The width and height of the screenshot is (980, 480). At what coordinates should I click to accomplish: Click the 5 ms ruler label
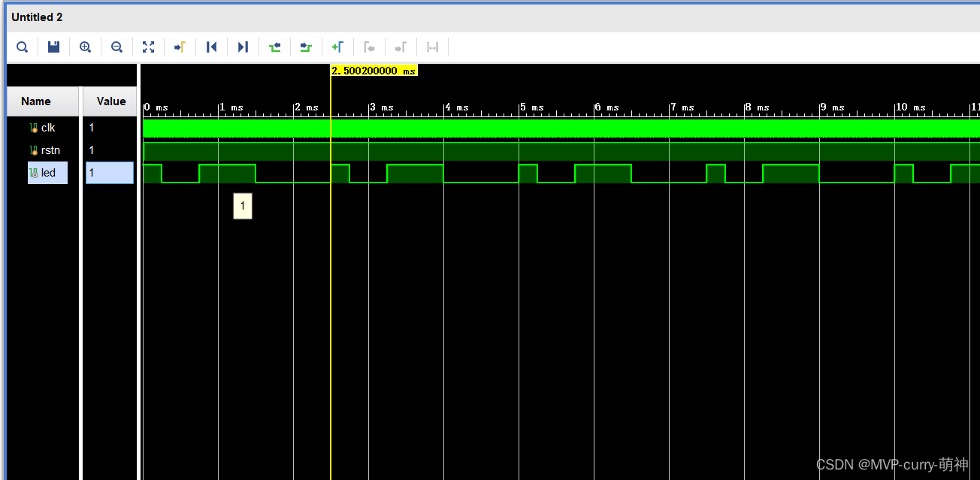(532, 107)
